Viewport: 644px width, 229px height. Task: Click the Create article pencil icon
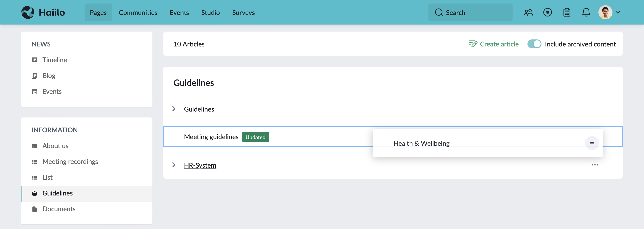pos(472,44)
